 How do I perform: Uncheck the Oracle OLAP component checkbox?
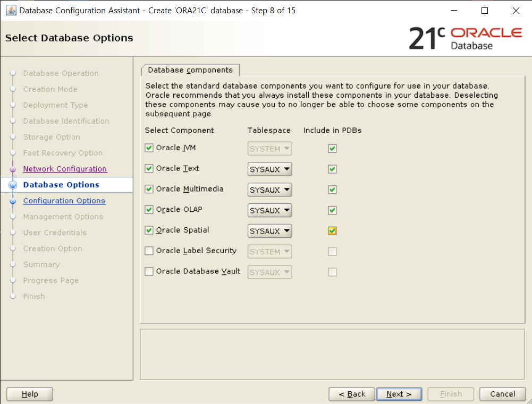pos(149,210)
